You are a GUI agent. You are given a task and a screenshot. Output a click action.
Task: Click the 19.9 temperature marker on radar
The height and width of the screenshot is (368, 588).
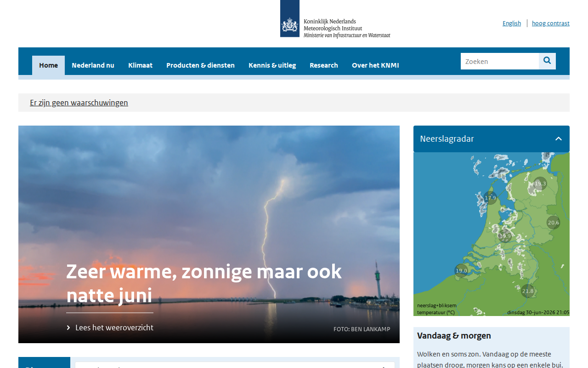click(x=505, y=236)
